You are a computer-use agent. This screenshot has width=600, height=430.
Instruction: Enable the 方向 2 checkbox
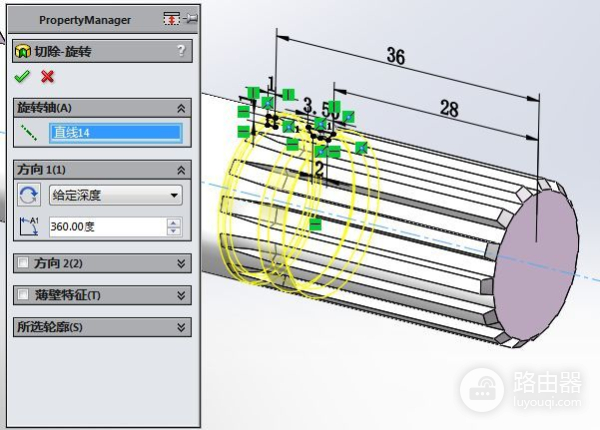pos(23,263)
